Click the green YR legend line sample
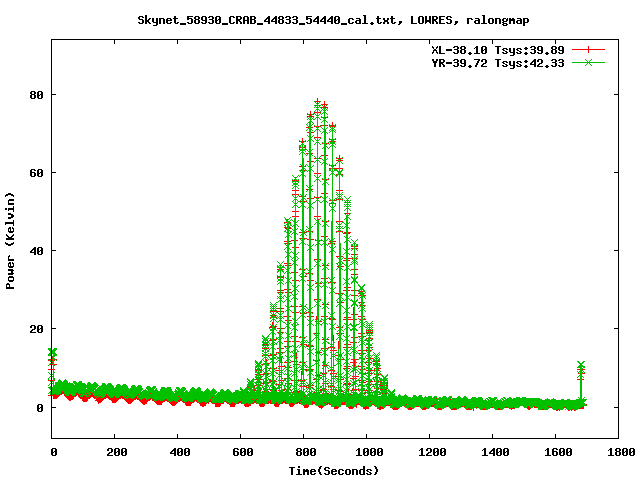 click(x=588, y=62)
